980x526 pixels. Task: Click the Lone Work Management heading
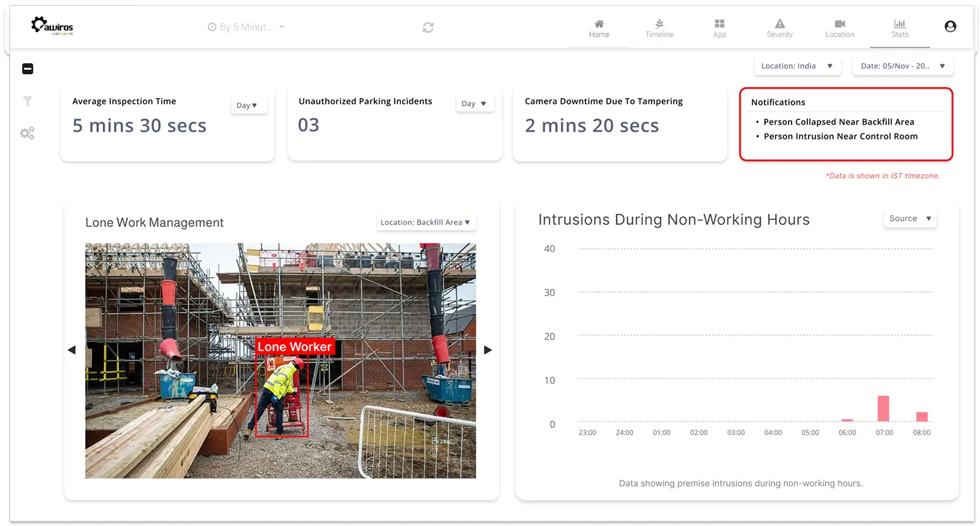tap(154, 222)
